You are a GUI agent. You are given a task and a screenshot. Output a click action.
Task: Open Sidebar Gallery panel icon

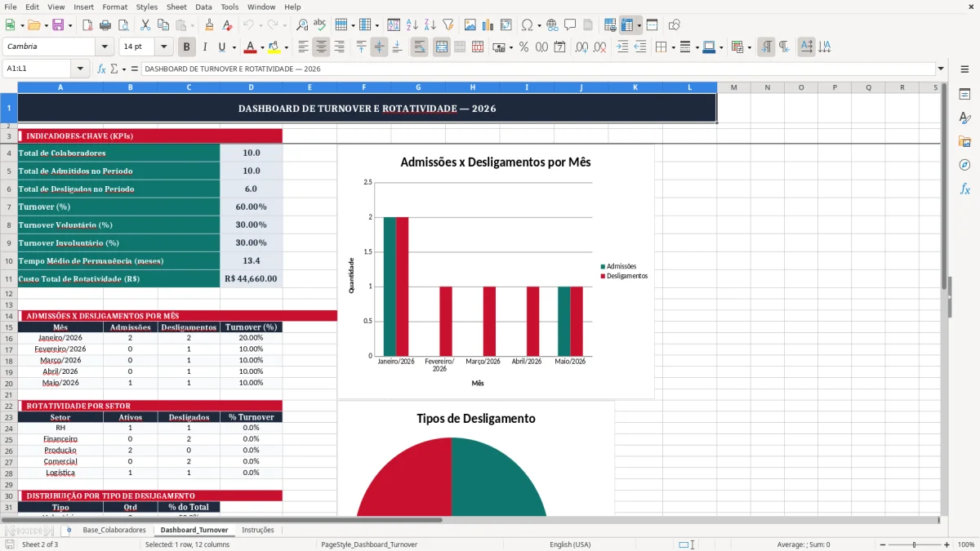pos(964,142)
